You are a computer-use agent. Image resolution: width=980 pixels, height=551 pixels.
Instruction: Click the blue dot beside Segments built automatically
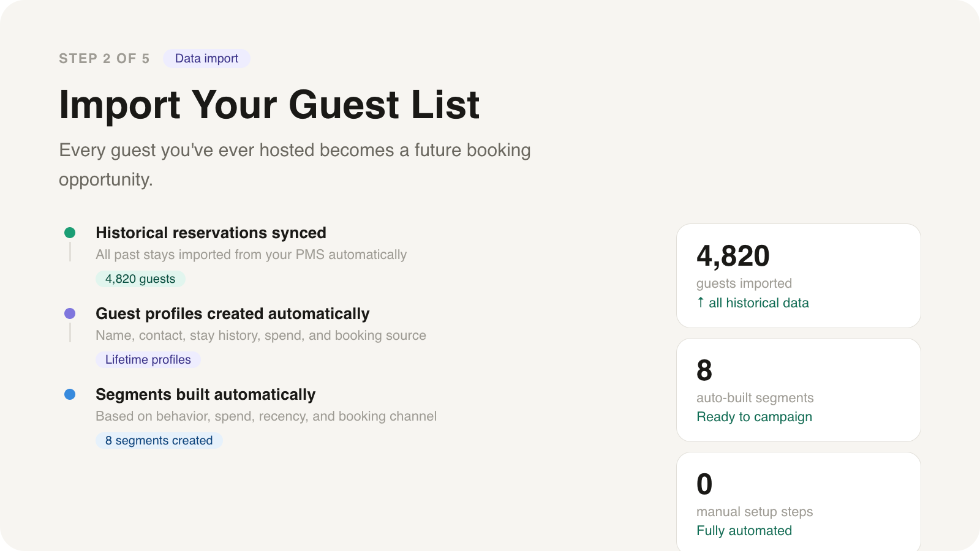click(70, 394)
